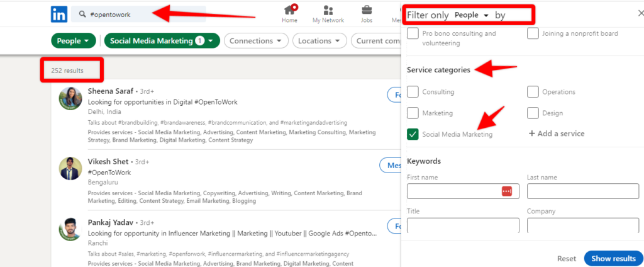Click the Last name field

pos(583,191)
